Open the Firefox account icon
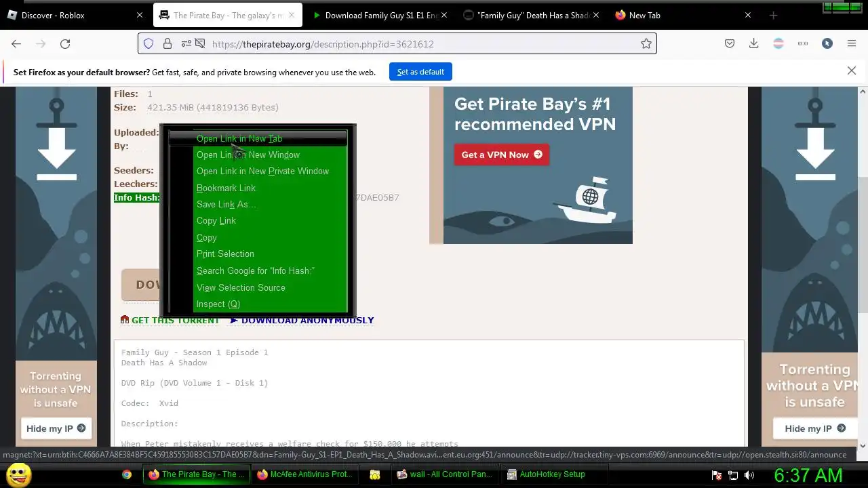Screen dimensions: 868x488 pos(827,43)
